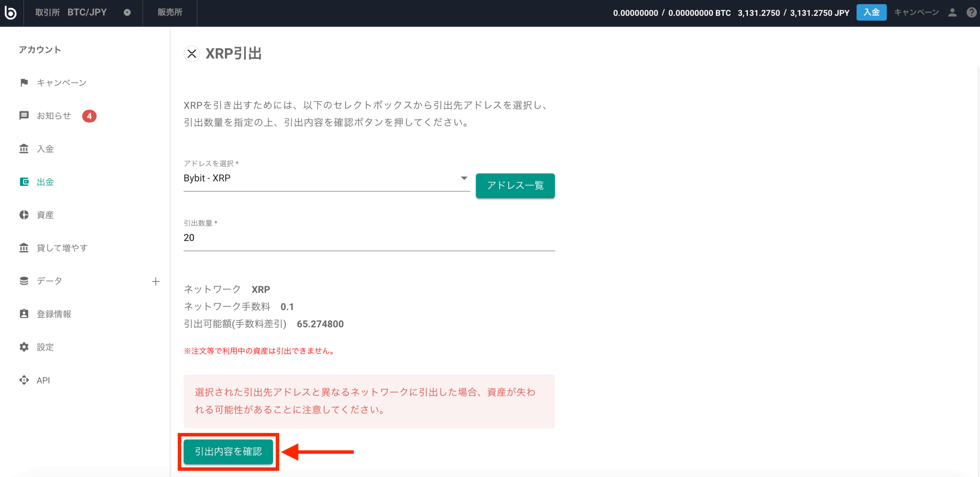Click the アカウント sidebar heading
The height and width of the screenshot is (477, 980).
[40, 50]
